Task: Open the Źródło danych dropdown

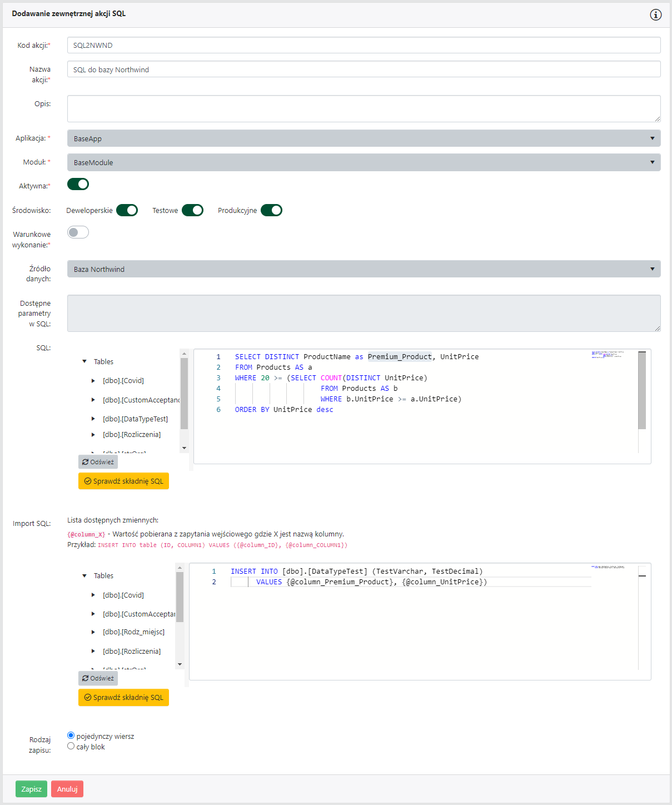Action: 653,269
